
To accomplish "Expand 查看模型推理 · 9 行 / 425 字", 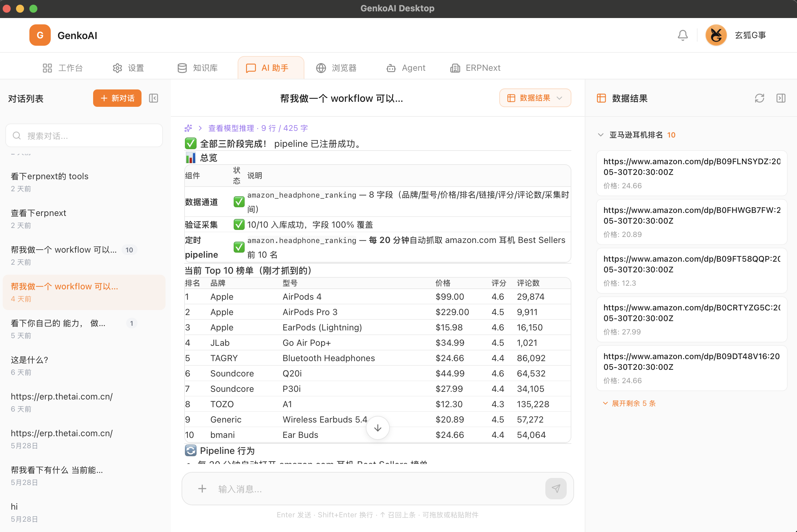I will pyautogui.click(x=258, y=128).
